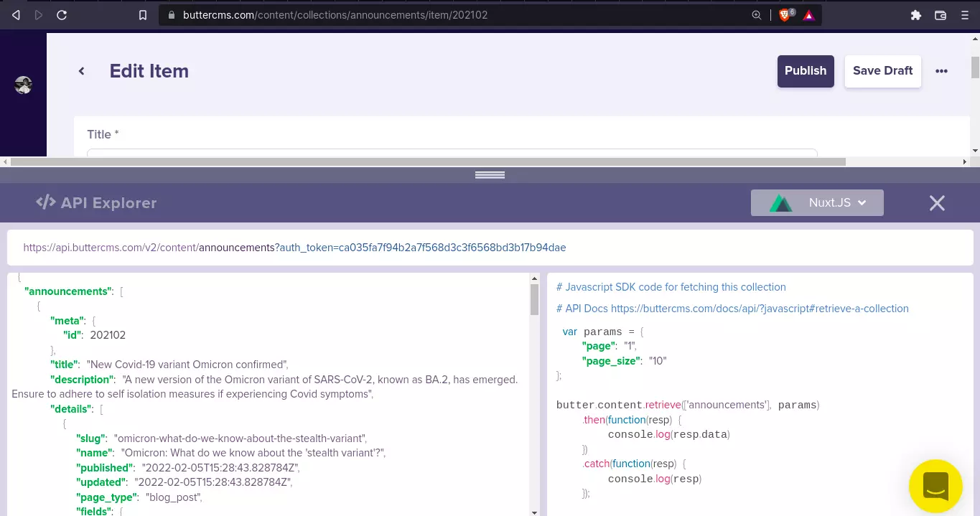Publish the item
Screen dimensions: 980x516
[806, 71]
